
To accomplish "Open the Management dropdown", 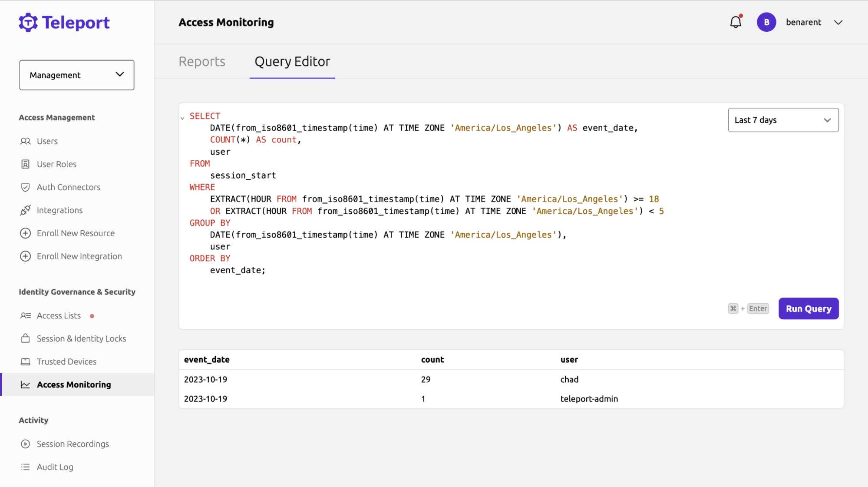I will pyautogui.click(x=76, y=75).
